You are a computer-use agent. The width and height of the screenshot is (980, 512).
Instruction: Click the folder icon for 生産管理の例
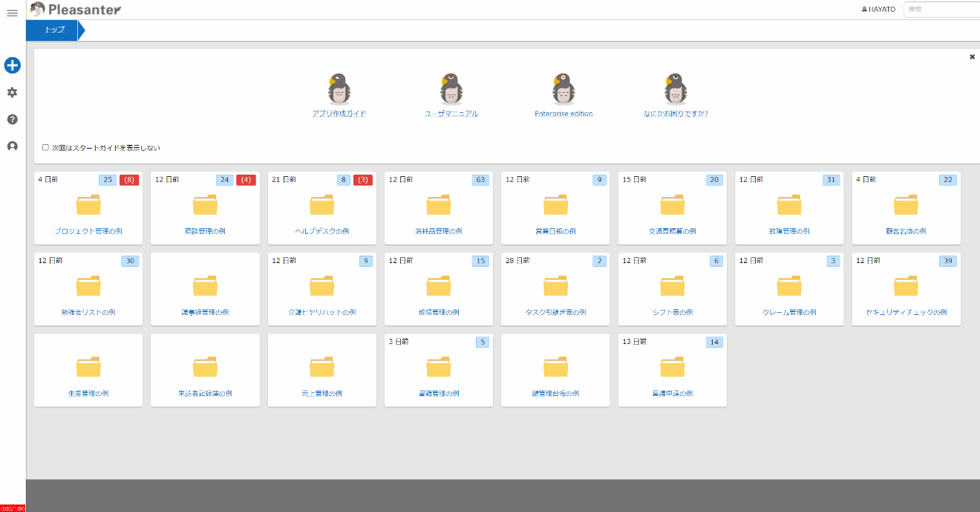[88, 367]
